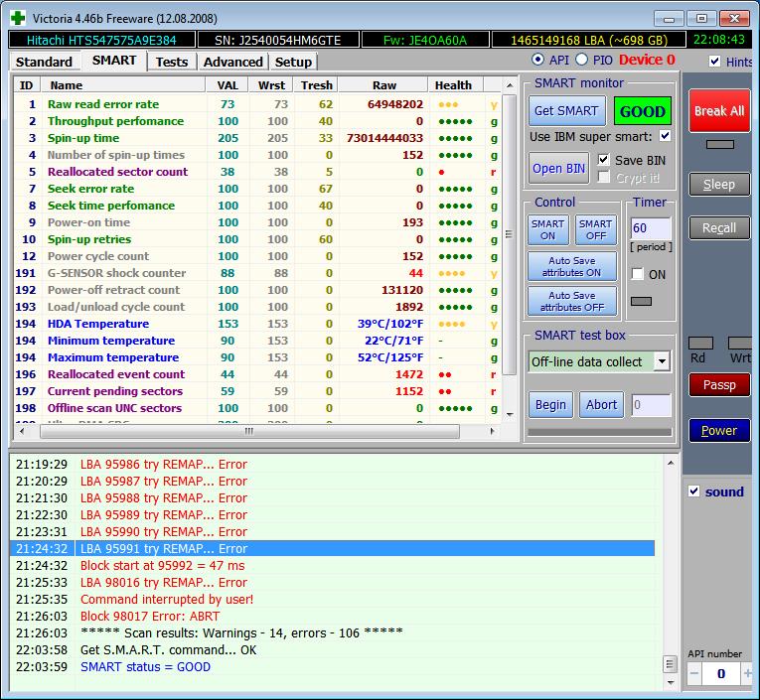Turn SMART OFF in Control panel
Image resolution: width=760 pixels, height=700 pixels.
tap(595, 229)
